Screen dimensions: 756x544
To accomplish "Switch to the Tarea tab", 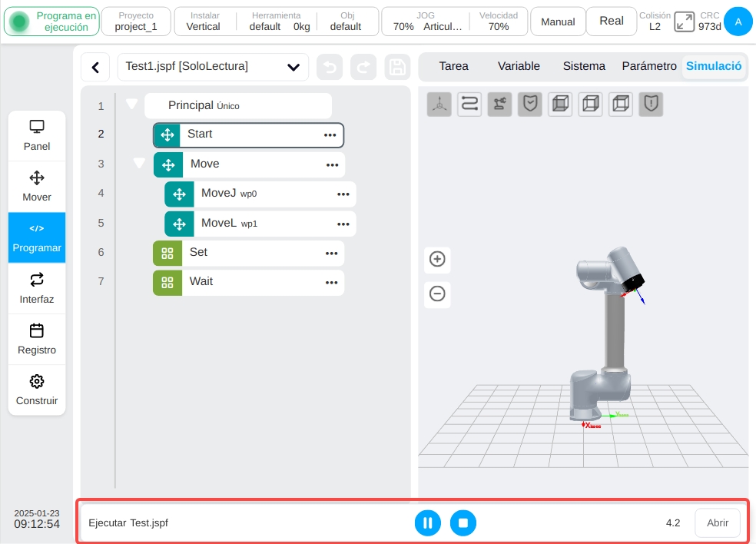I will click(x=454, y=66).
